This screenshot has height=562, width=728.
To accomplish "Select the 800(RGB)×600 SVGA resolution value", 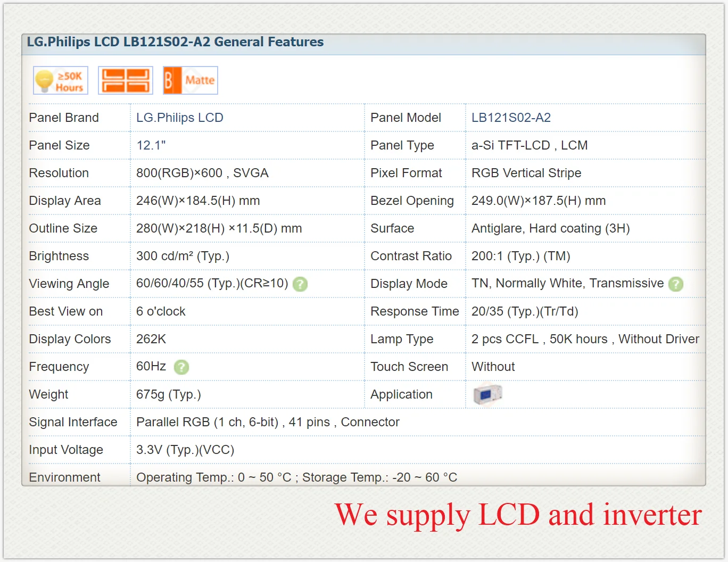I will pyautogui.click(x=202, y=173).
